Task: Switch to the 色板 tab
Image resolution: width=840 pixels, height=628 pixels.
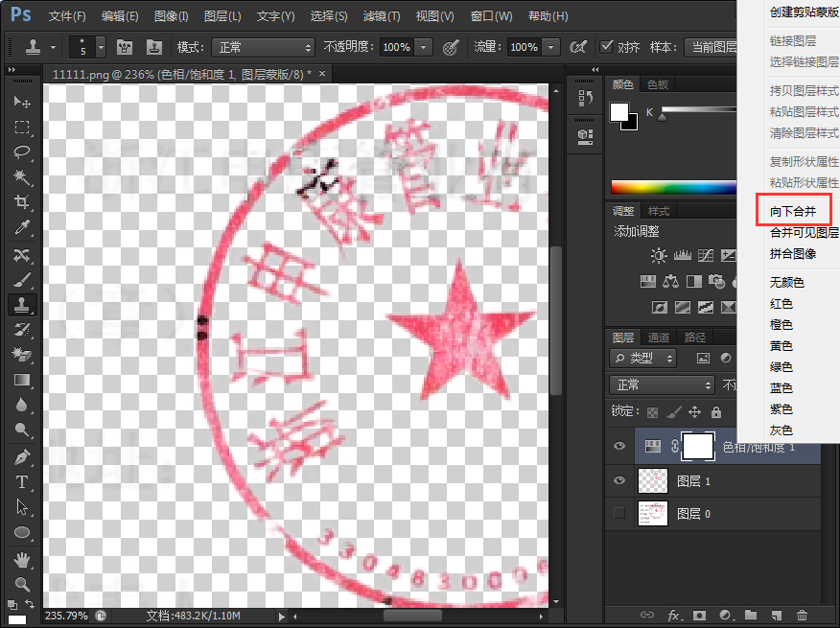Action: 657,84
